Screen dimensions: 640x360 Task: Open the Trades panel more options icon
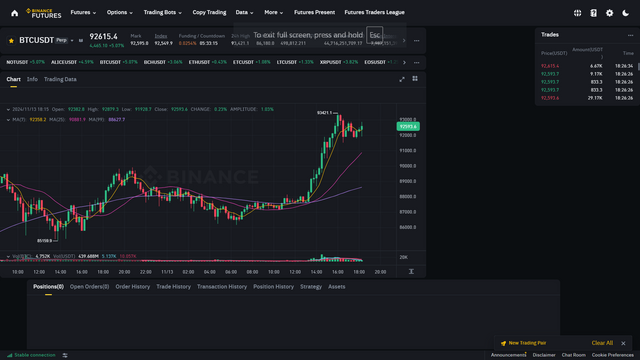(x=631, y=35)
